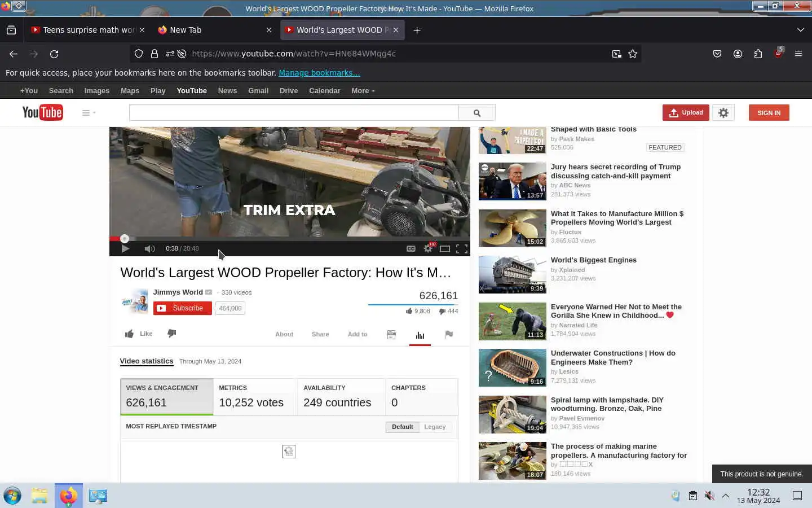Open the Start menu orb
The width and height of the screenshot is (812, 508).
point(12,496)
